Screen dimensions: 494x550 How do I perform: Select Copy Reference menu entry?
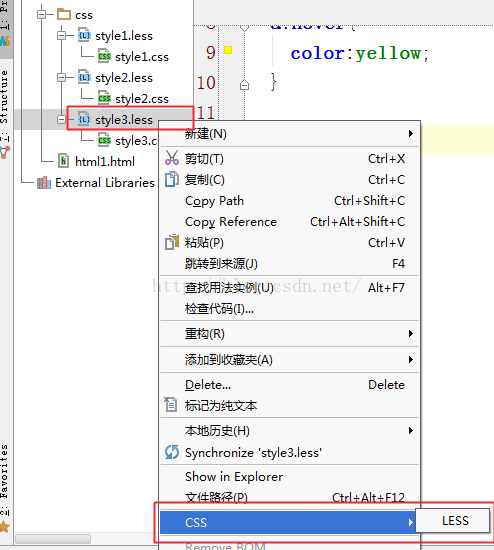click(289, 222)
